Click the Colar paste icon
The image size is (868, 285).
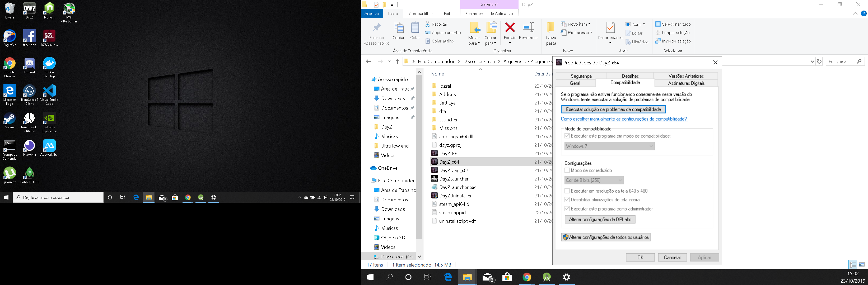point(415,28)
